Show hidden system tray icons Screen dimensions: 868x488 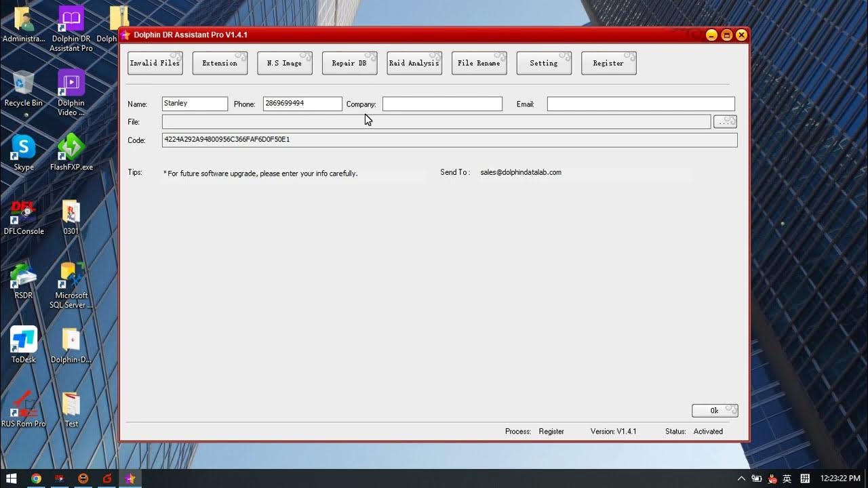tap(741, 479)
